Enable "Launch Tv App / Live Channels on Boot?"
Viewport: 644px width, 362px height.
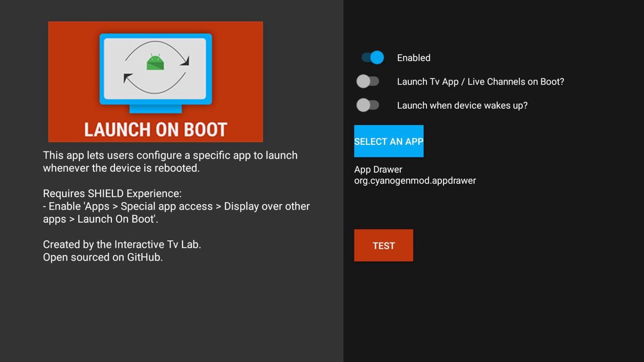coord(368,81)
